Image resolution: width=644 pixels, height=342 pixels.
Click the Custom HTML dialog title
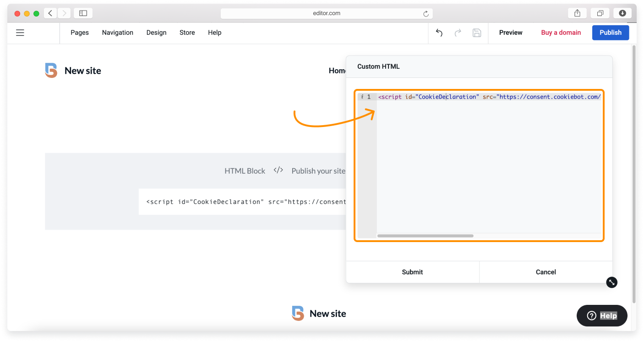click(378, 66)
